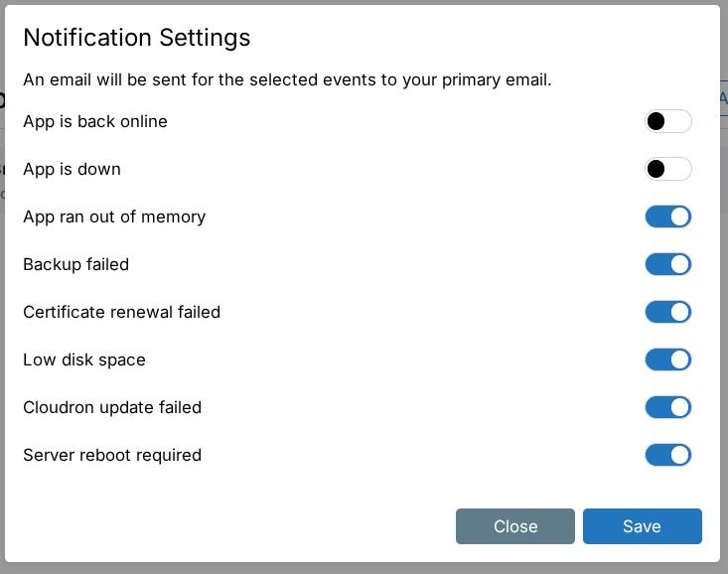728x574 pixels.
Task: Click the App is down label
Action: point(72,169)
